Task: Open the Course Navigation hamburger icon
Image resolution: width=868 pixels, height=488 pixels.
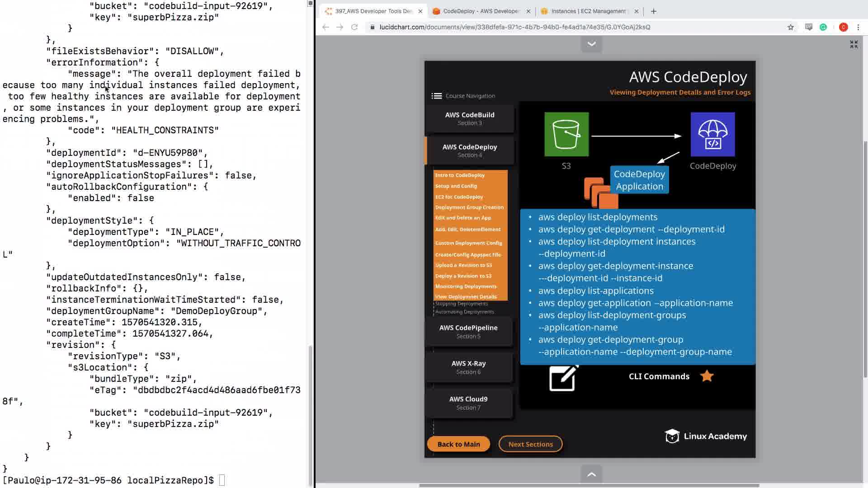Action: [x=436, y=96]
